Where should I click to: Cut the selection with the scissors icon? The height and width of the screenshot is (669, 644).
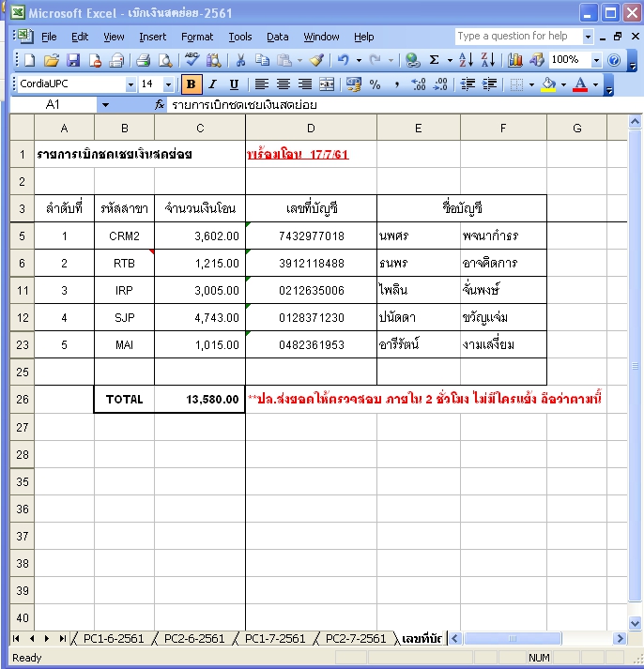coord(240,60)
